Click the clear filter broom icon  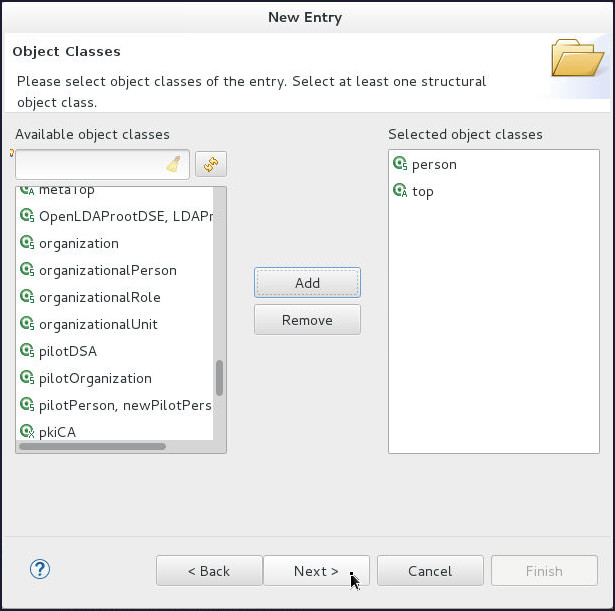[x=173, y=165]
